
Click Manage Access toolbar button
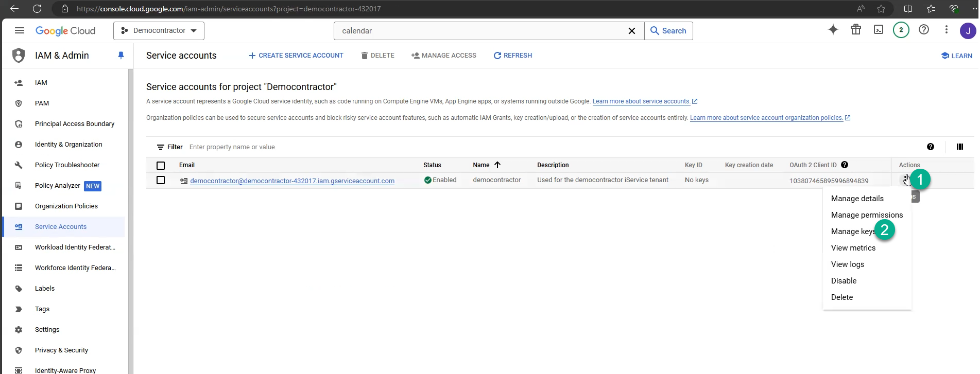[x=443, y=56]
